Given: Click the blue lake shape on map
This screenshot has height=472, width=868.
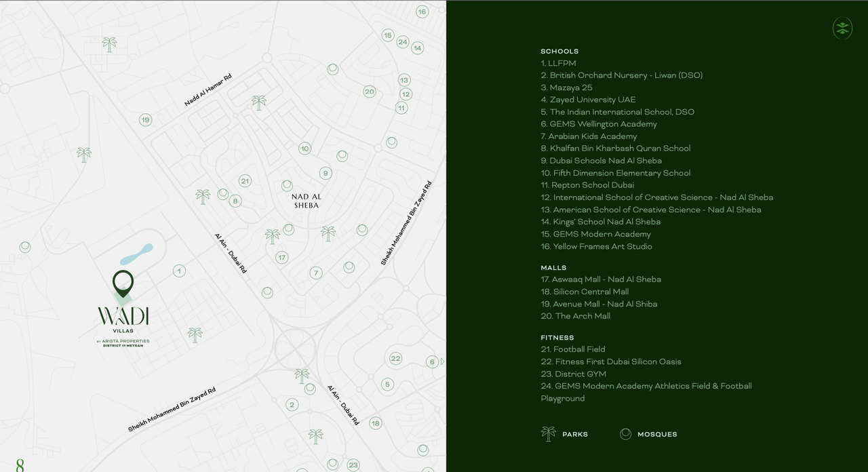Looking at the screenshot, I should point(136,254).
